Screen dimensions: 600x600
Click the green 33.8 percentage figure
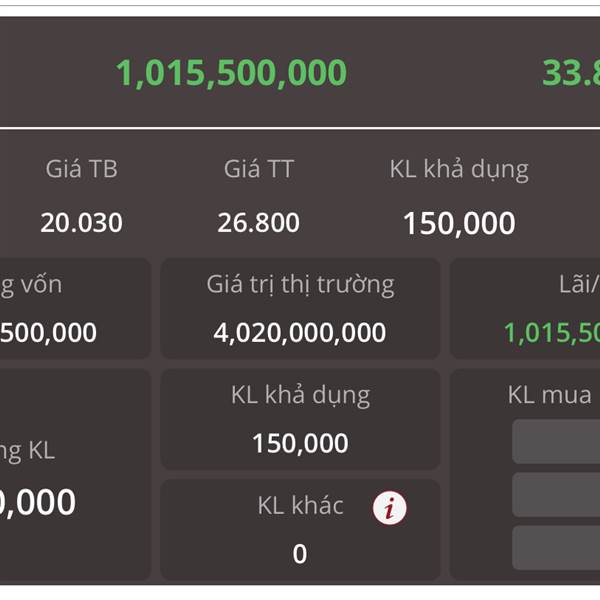click(x=571, y=73)
